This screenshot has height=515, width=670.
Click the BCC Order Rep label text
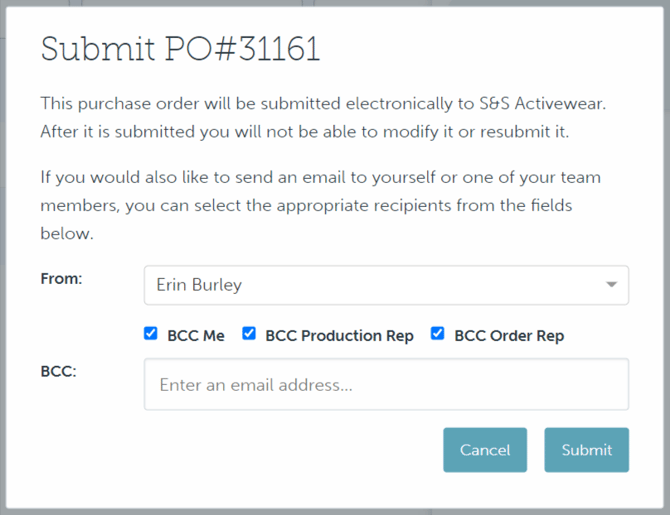pyautogui.click(x=509, y=336)
